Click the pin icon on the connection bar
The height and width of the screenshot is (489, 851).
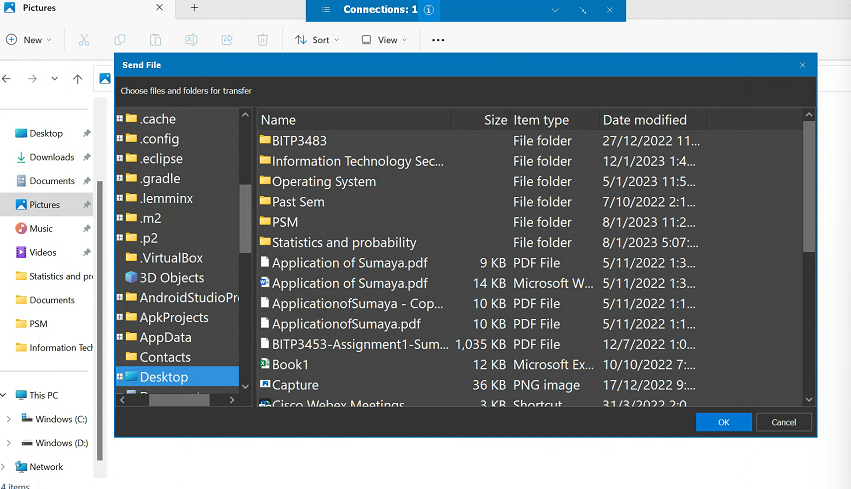click(582, 10)
